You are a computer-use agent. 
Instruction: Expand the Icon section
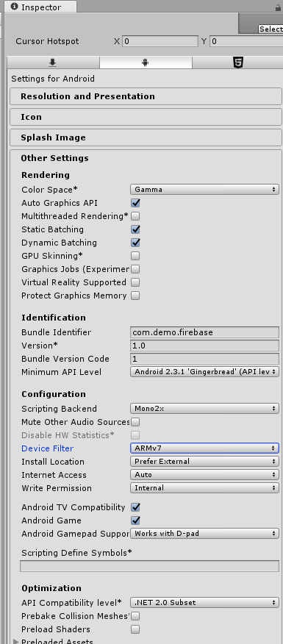[146, 117]
